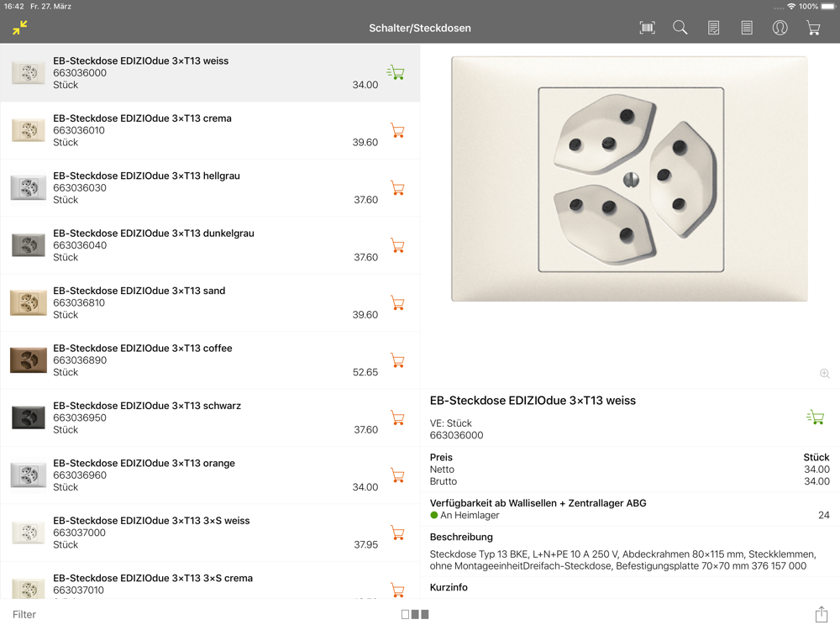The image size is (840, 630).
Task: Add EDIZIOdue 3×T13 schwarz to cart
Action: point(397,417)
